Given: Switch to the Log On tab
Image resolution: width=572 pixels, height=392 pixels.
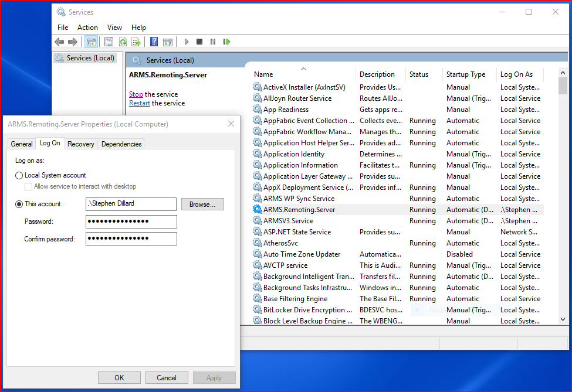Looking at the screenshot, I should point(50,143).
